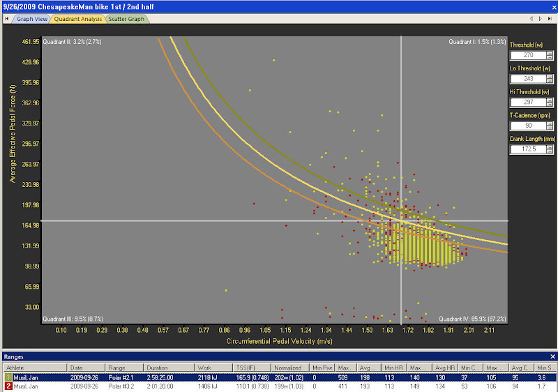The image size is (558, 392).
Task: Click the scroll-tabs-left arrow at top right
Action: [532, 19]
